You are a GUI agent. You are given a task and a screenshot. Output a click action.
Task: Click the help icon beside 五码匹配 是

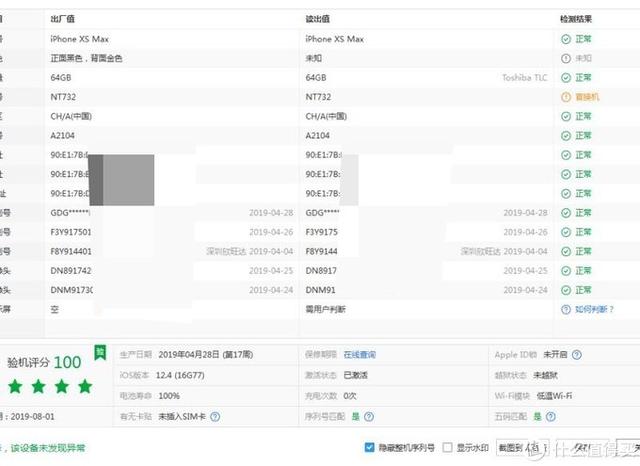coord(551,417)
